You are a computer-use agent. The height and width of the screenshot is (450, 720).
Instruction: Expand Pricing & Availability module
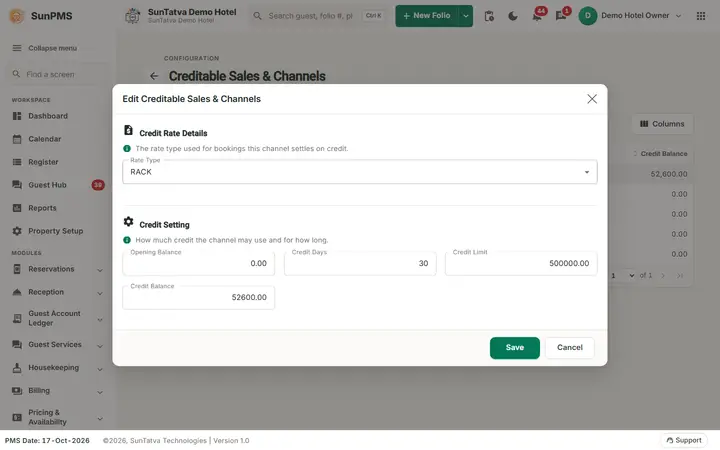click(x=100, y=418)
